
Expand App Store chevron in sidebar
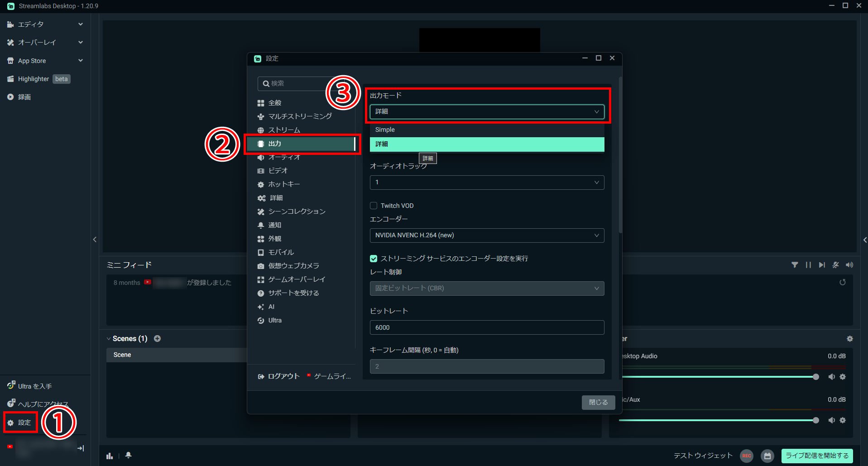tap(81, 60)
